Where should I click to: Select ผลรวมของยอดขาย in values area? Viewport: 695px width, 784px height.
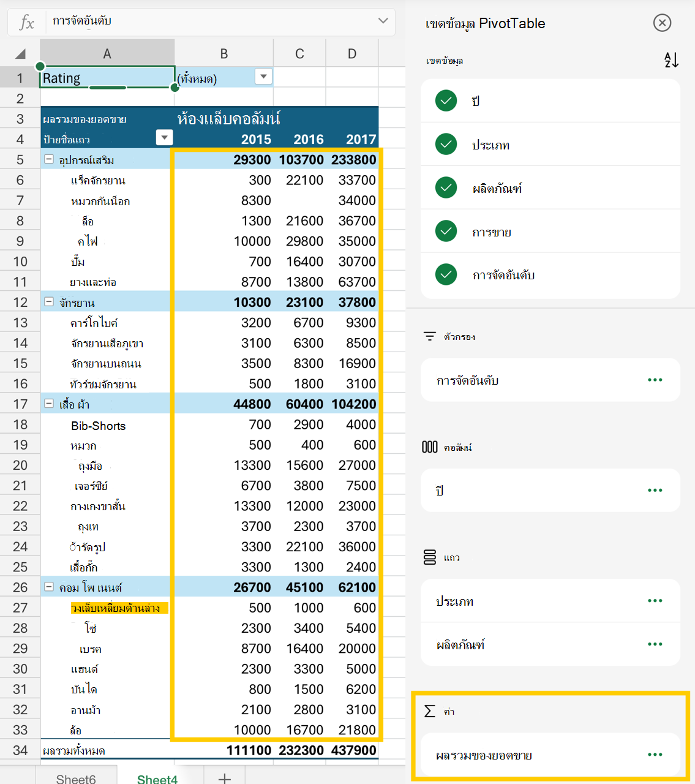click(550, 755)
